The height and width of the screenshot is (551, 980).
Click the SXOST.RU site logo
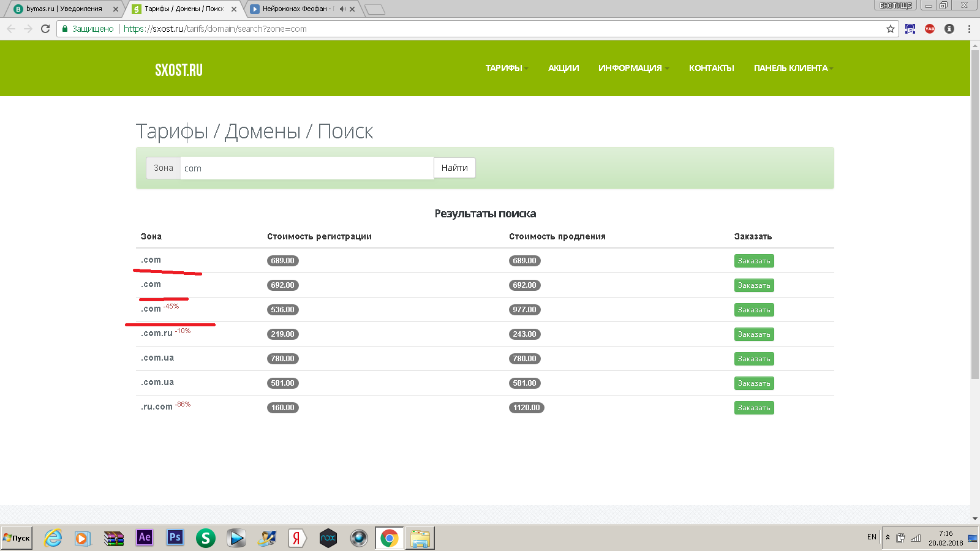pos(179,70)
